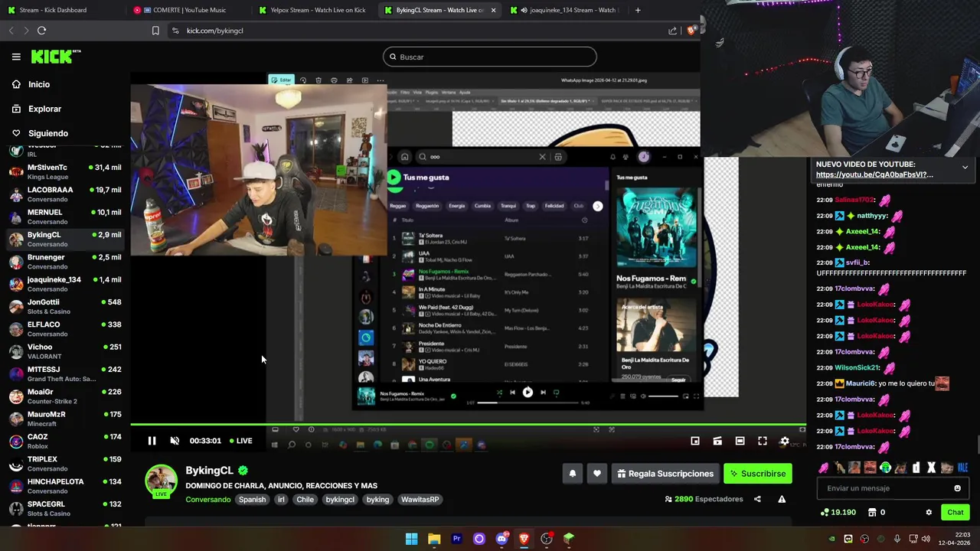Switch to COMERTE YouTube Music tab

(188, 10)
